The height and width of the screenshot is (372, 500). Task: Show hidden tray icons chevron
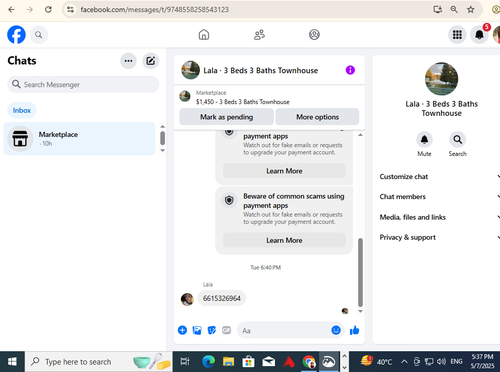coord(404,362)
